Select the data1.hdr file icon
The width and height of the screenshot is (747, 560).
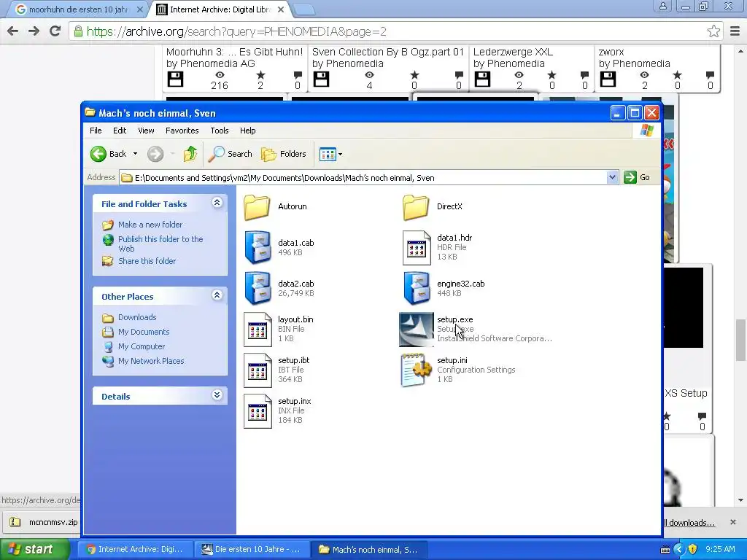click(417, 248)
